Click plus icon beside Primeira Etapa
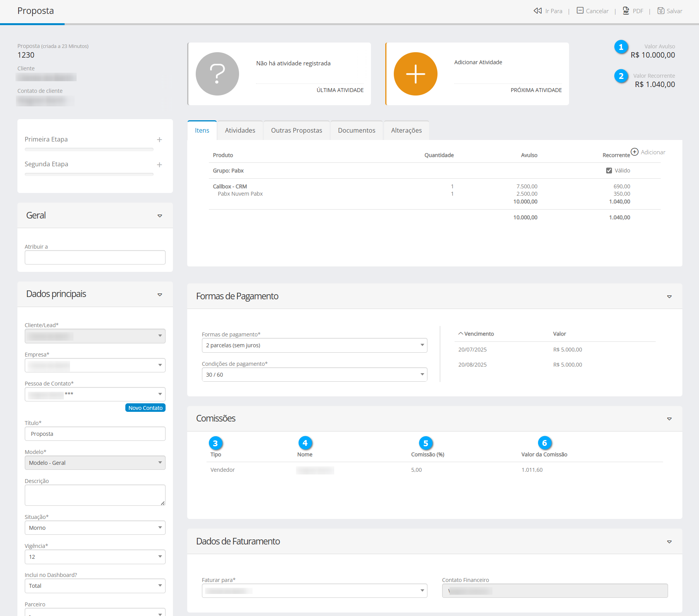Screen dimensions: 699x616 click(x=159, y=140)
